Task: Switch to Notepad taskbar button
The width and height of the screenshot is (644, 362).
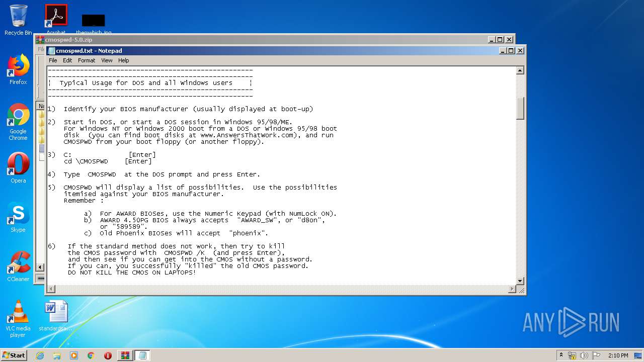Action: click(x=142, y=355)
